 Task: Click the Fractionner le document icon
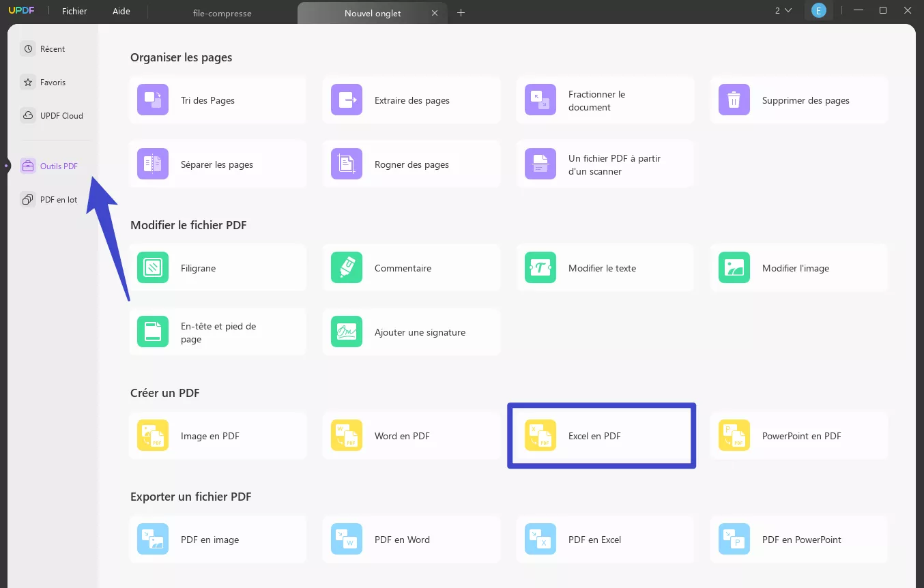[x=540, y=100]
